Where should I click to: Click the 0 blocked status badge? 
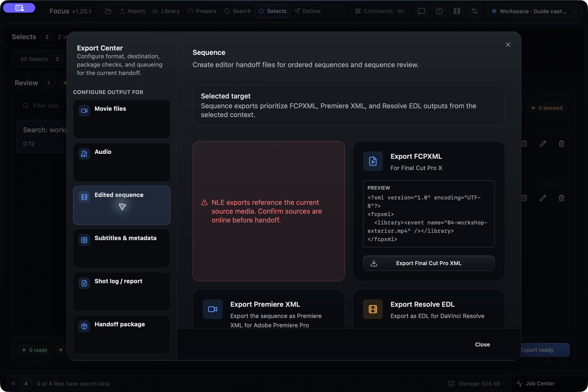547,108
